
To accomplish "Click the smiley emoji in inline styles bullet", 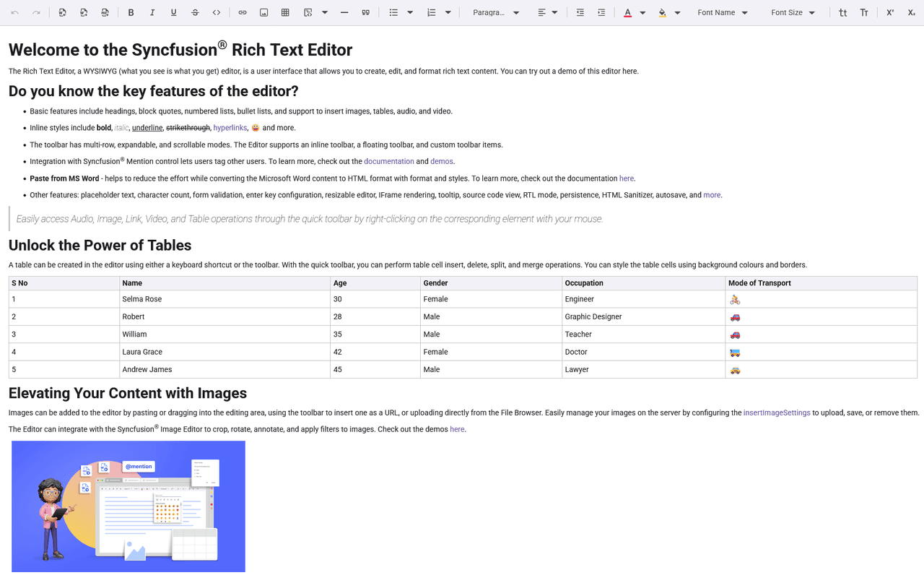I will 256,128.
